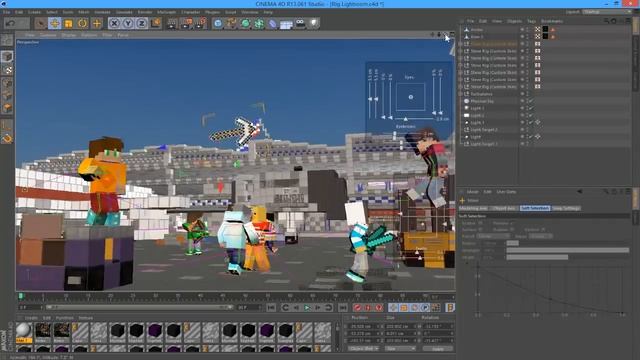Image resolution: width=640 pixels, height=360 pixels.
Task: Go to start of animation
Action: click(x=271, y=308)
